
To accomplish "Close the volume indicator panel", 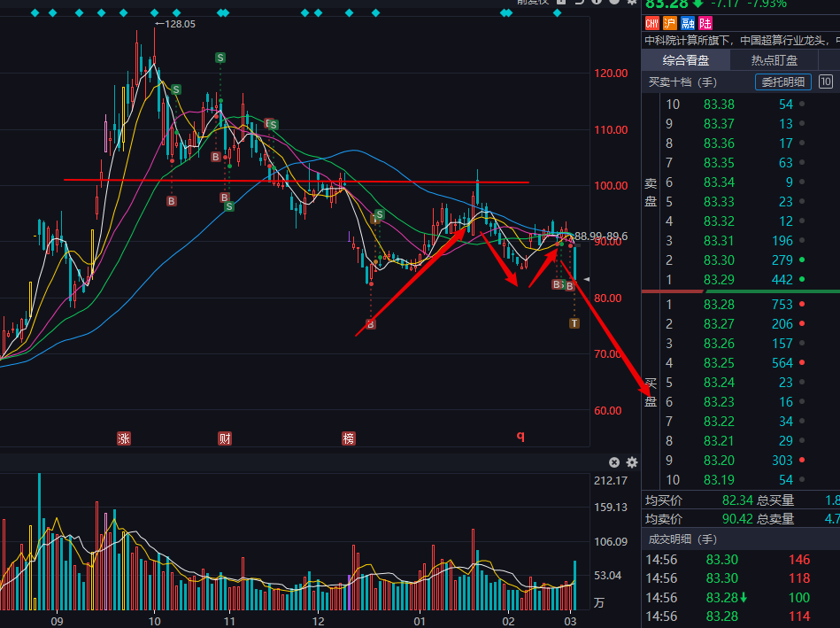I will pyautogui.click(x=614, y=462).
